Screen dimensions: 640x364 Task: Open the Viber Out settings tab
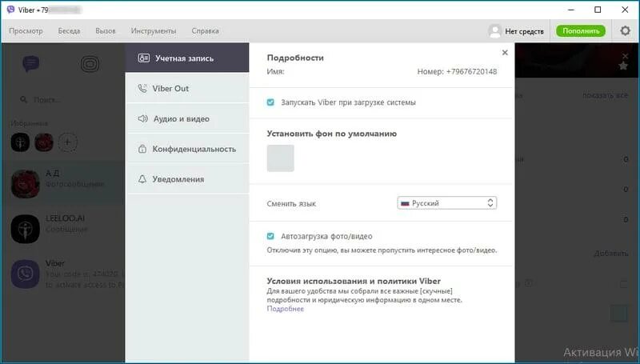pos(187,88)
